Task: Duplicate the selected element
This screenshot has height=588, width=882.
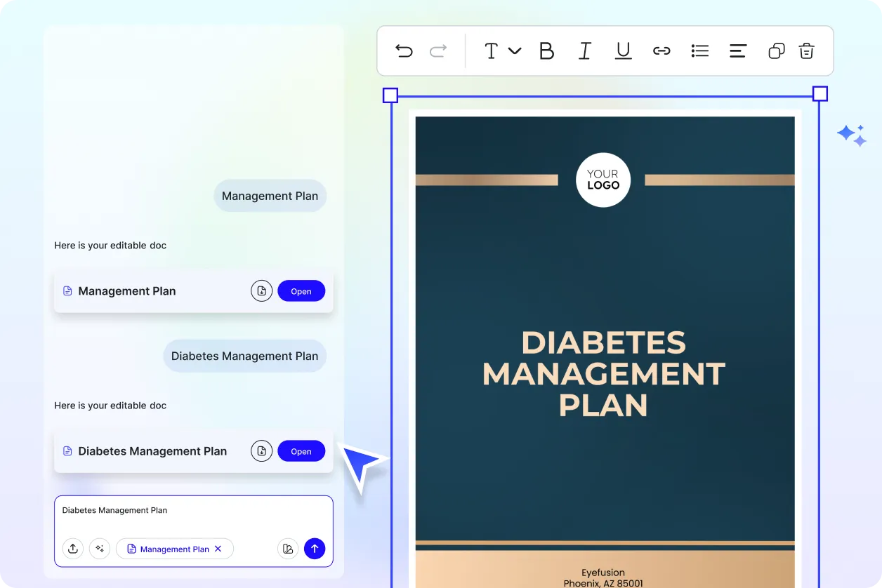Action: click(x=776, y=51)
